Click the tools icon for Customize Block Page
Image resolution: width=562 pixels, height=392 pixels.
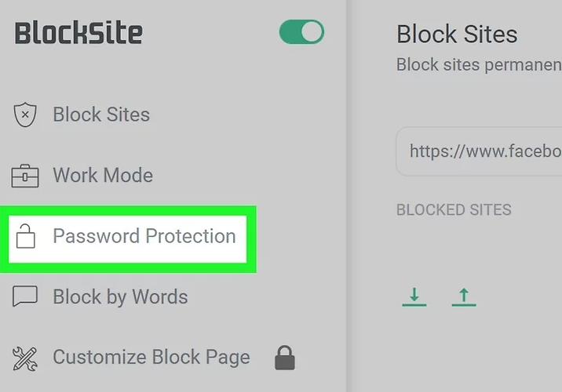(x=26, y=358)
